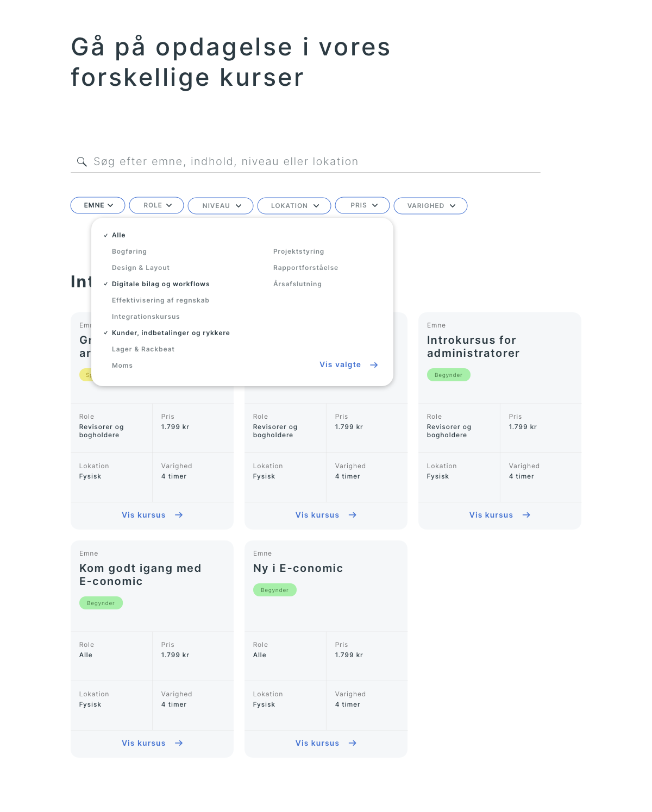Click arrow icon on Introkursus for administratorer card
The width and height of the screenshot is (652, 812).
coord(526,515)
